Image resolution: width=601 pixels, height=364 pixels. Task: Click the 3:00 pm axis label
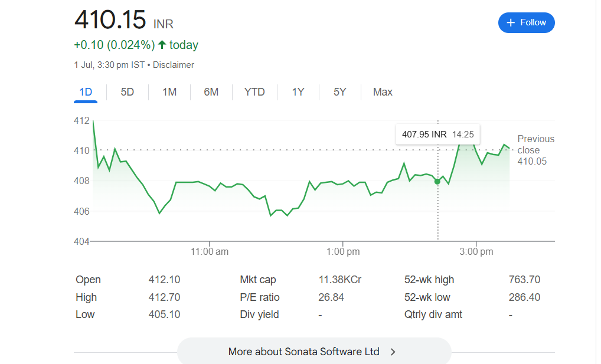(x=476, y=252)
